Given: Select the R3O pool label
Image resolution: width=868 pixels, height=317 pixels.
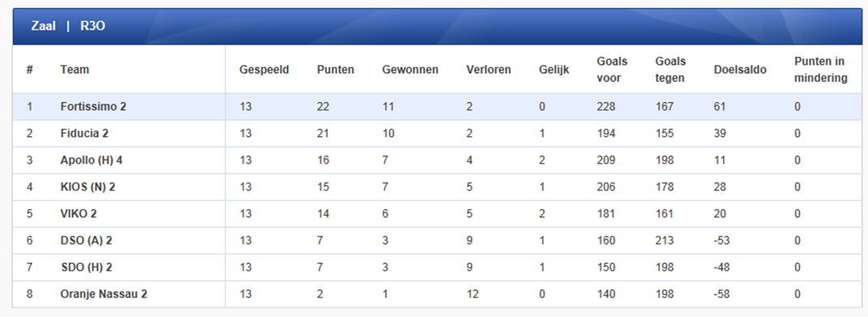Looking at the screenshot, I should click(x=92, y=26).
